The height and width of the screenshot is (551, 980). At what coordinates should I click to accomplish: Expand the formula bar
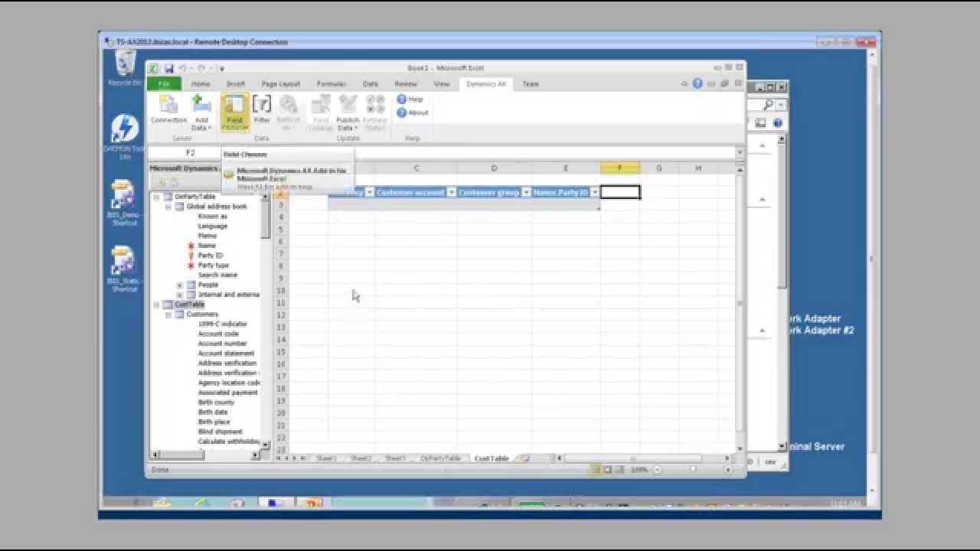(x=740, y=153)
